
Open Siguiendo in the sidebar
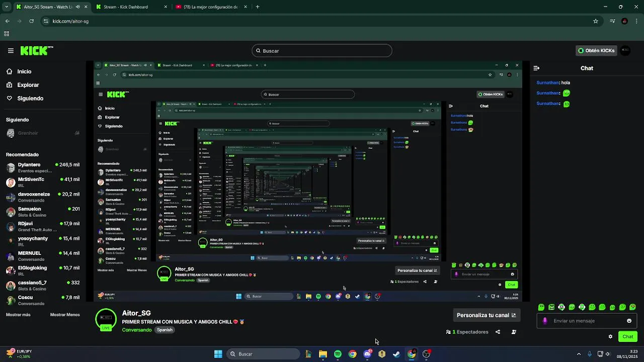[x=30, y=99]
